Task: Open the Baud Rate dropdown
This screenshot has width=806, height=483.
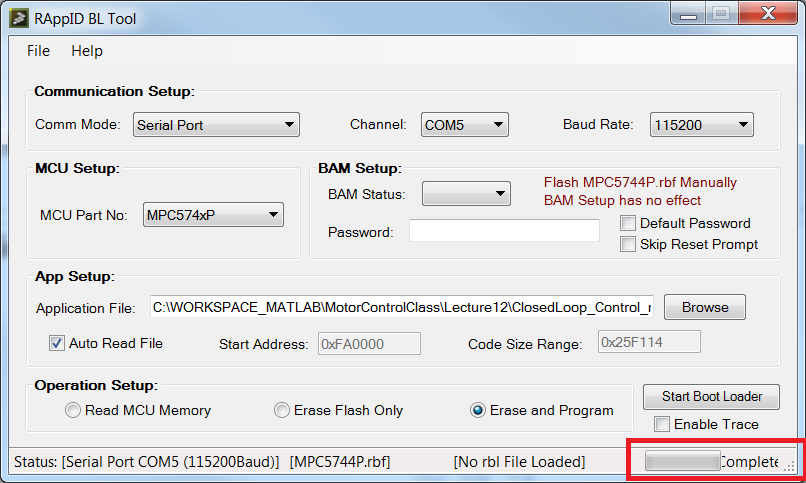Action: [702, 125]
